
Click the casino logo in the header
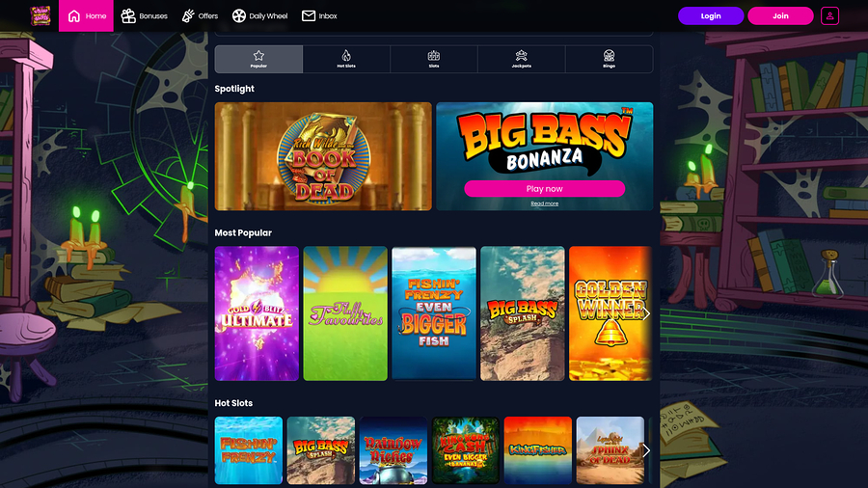[x=41, y=15]
